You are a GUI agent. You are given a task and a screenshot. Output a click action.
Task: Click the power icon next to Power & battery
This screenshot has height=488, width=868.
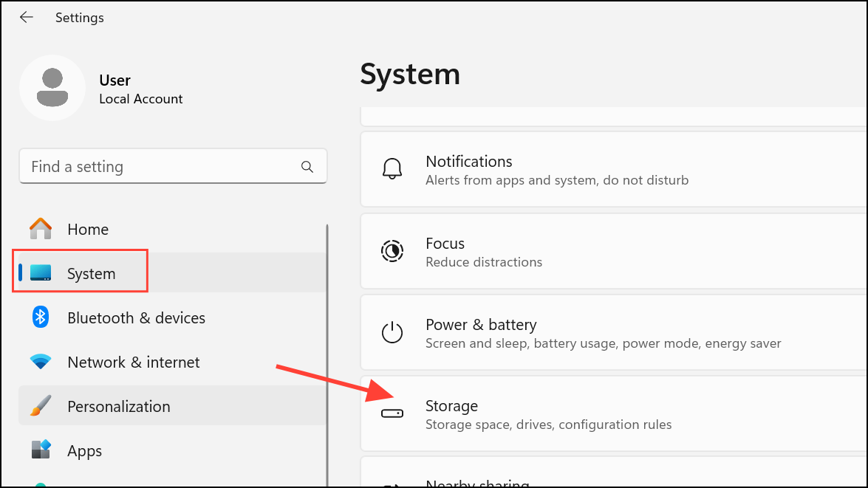point(392,332)
